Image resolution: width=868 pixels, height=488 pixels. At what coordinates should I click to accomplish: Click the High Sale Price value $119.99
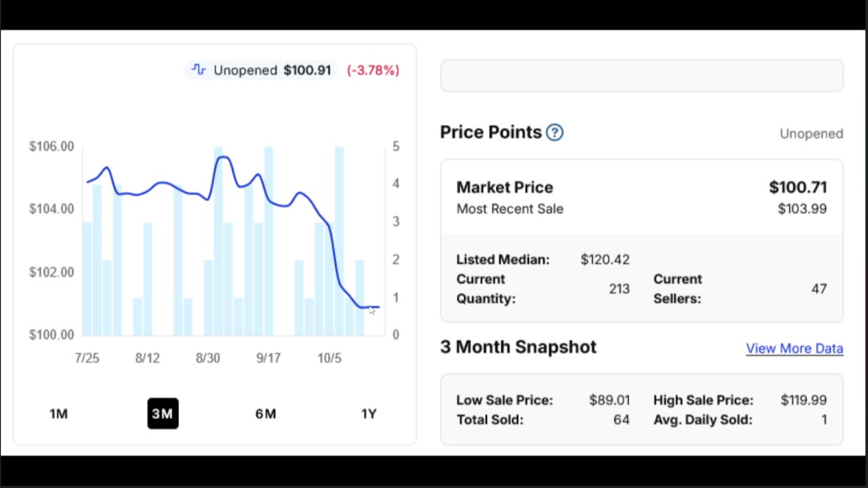(x=804, y=400)
